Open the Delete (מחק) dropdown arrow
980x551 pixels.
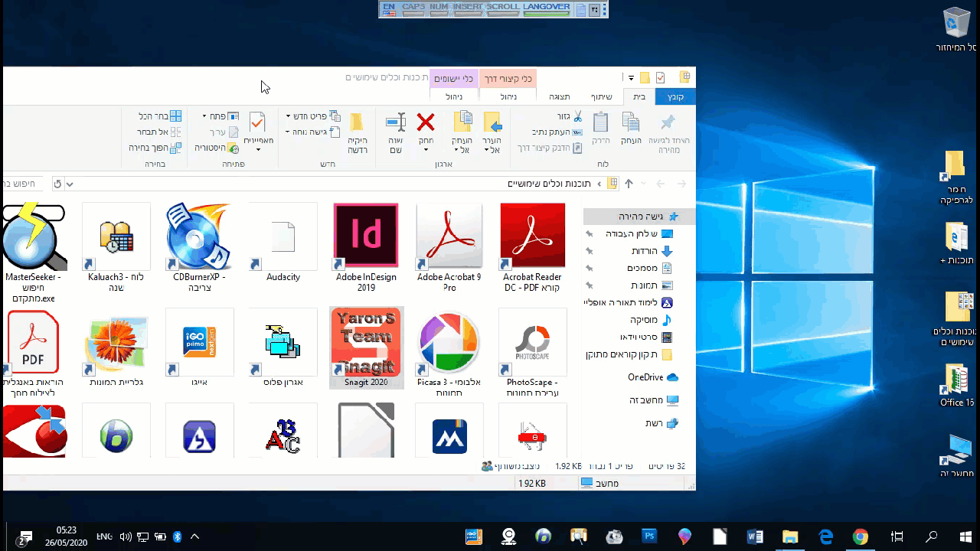pyautogui.click(x=426, y=150)
